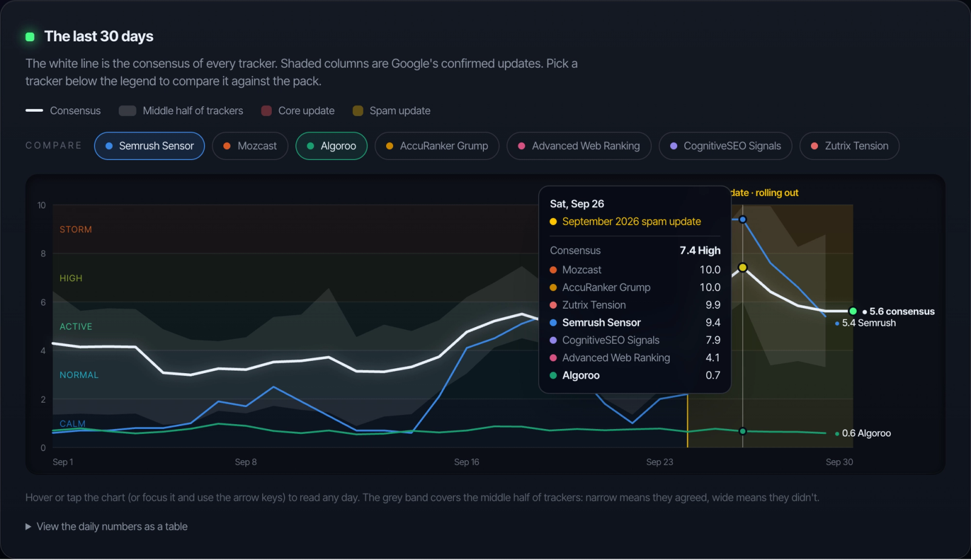Click the Semrush Sensor tooltip row
This screenshot has width=971, height=560.
[x=635, y=322]
